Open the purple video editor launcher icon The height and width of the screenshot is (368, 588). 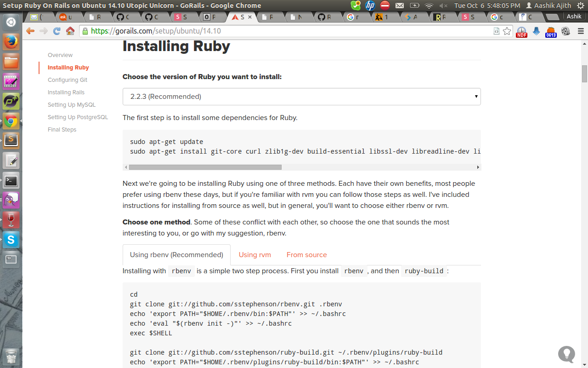pyautogui.click(x=11, y=81)
